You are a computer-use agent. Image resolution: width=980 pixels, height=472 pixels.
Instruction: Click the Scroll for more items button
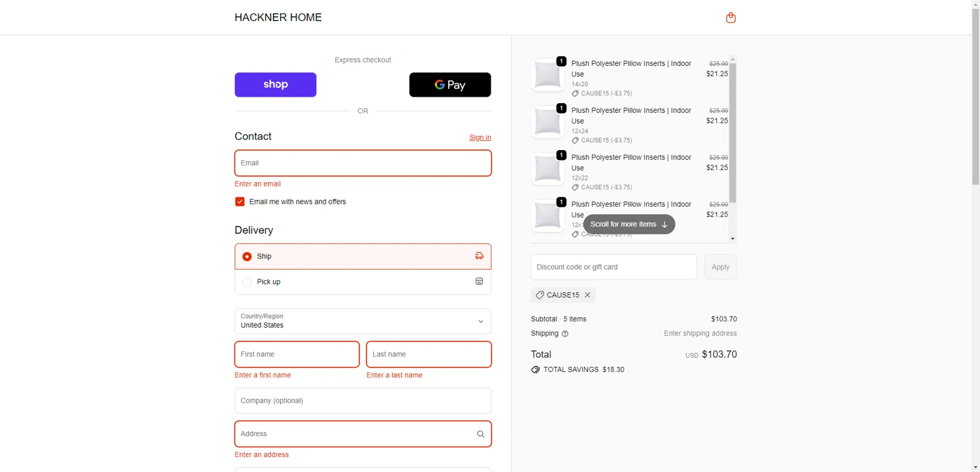coord(629,225)
